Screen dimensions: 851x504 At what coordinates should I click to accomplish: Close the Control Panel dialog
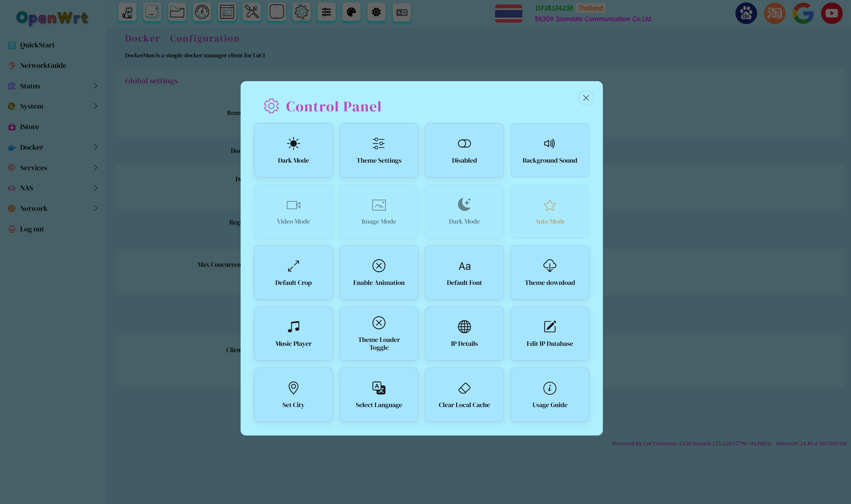tap(586, 98)
